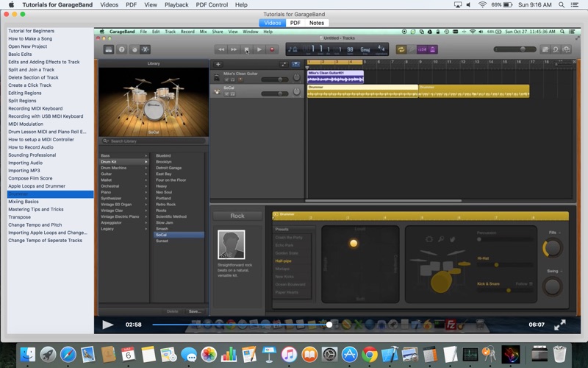Toggle the Tuner button

(x=412, y=49)
